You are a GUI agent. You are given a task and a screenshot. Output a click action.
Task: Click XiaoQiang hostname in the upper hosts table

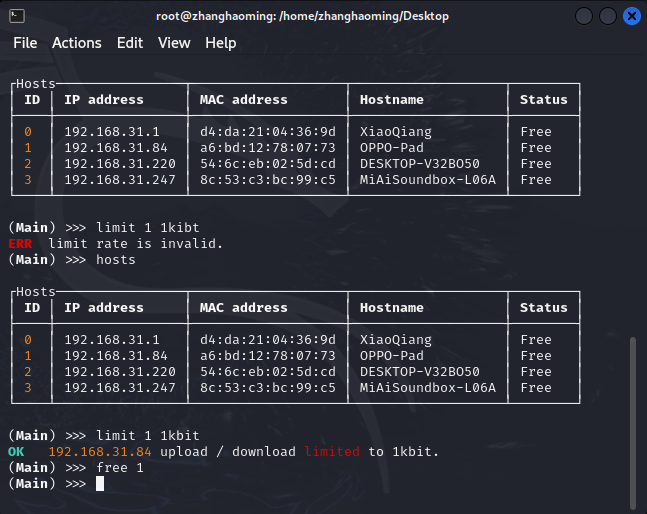[396, 132]
